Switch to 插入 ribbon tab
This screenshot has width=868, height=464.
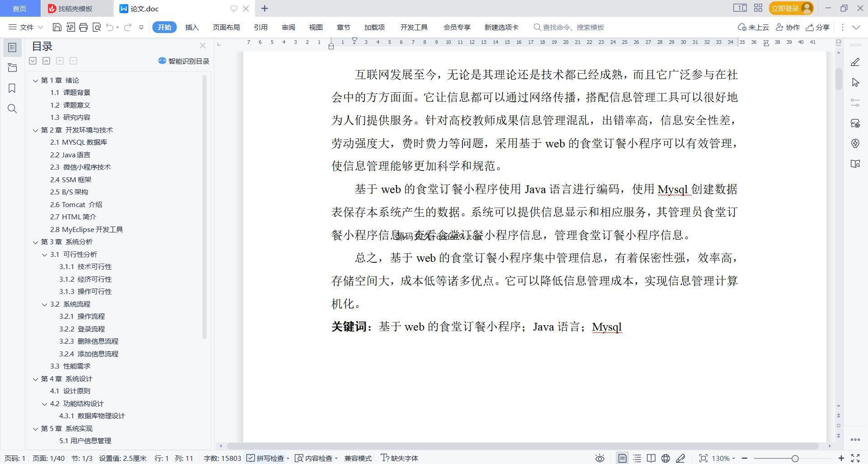[192, 27]
